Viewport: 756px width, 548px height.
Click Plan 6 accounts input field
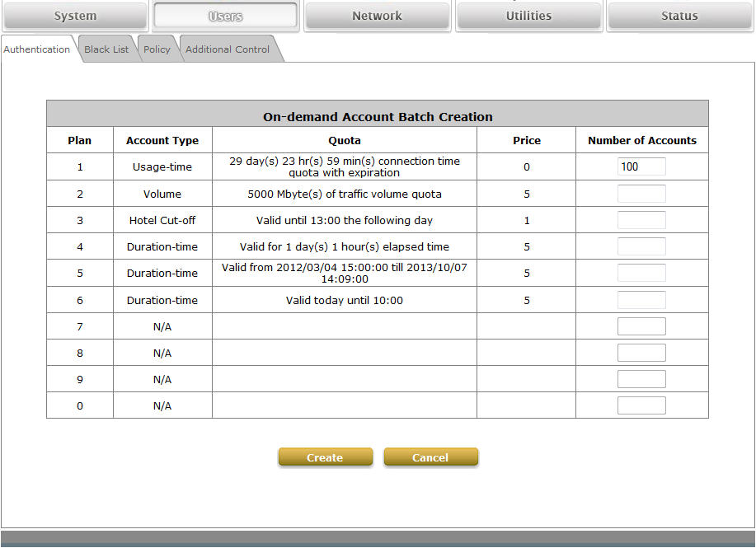641,300
